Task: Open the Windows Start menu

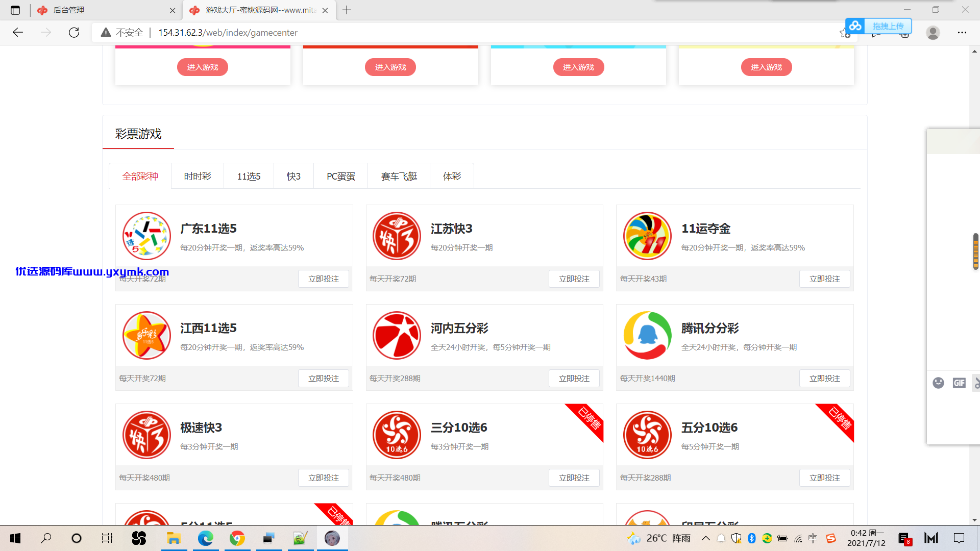Action: coord(15,538)
